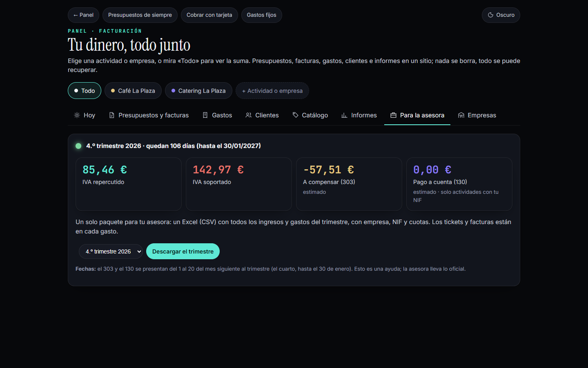Open Gastos fijos
This screenshot has width=588, height=368.
coord(262,15)
